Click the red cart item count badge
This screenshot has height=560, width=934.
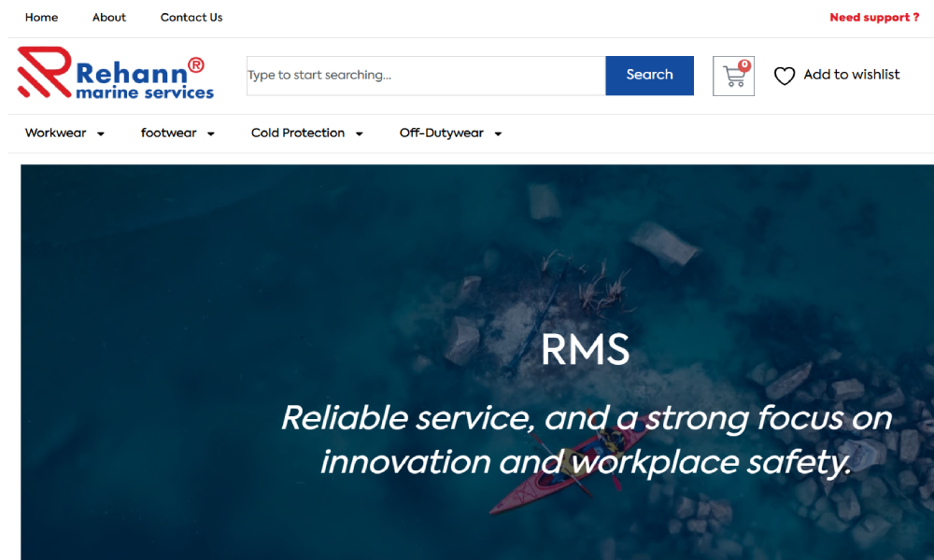pos(744,65)
